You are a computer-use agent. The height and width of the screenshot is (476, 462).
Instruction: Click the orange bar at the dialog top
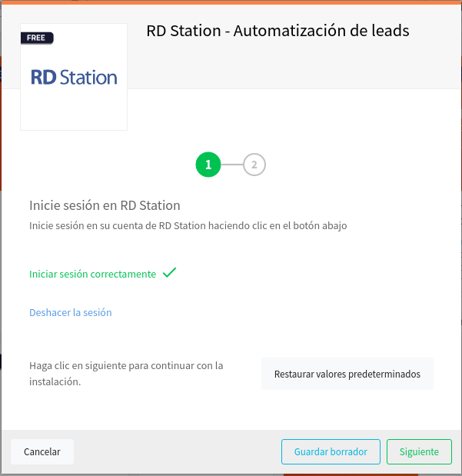point(231,2)
